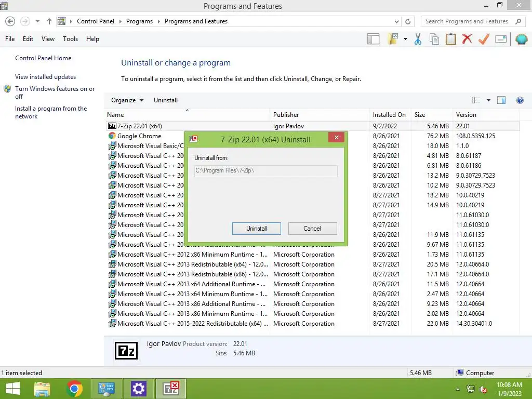Click Install a program from the network
The width and height of the screenshot is (532, 399).
tap(51, 112)
